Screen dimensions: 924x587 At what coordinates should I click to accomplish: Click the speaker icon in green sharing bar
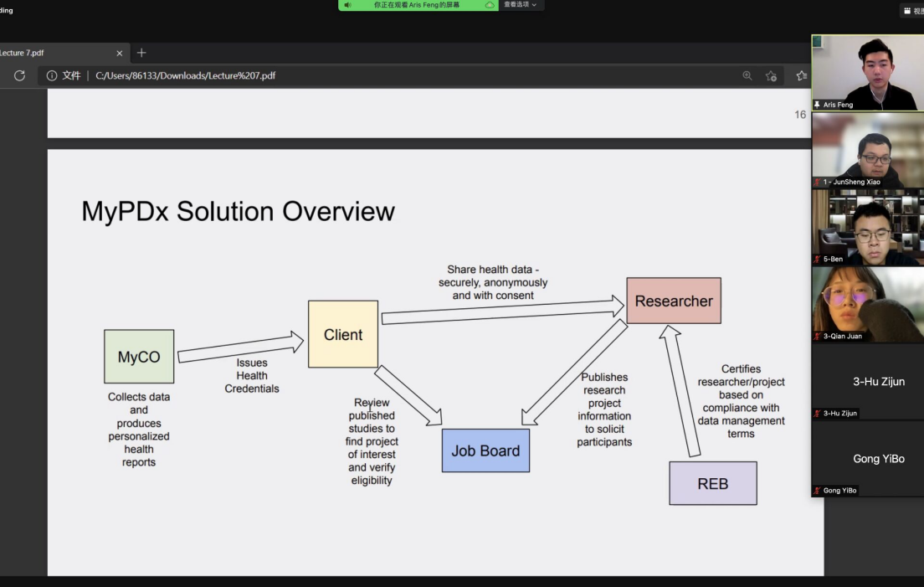tap(347, 5)
